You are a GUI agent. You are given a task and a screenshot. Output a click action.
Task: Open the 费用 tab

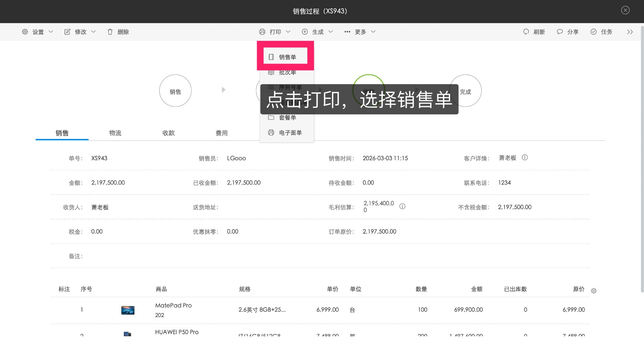[x=222, y=133]
